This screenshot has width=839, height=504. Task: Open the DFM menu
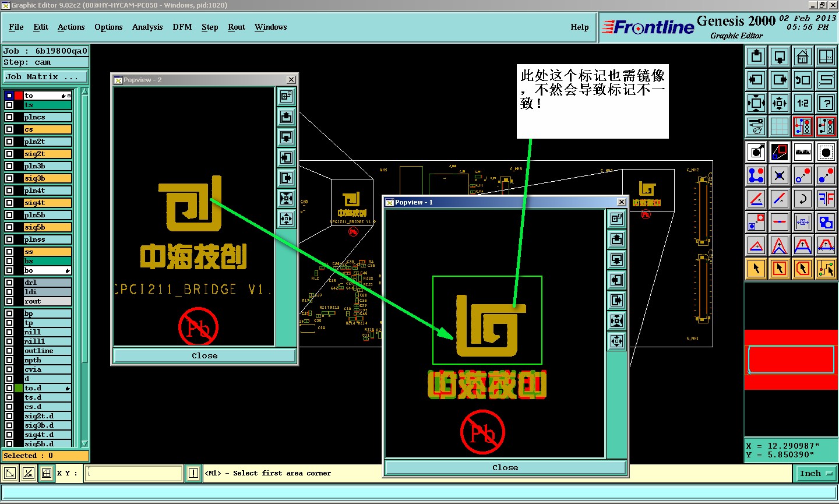182,27
